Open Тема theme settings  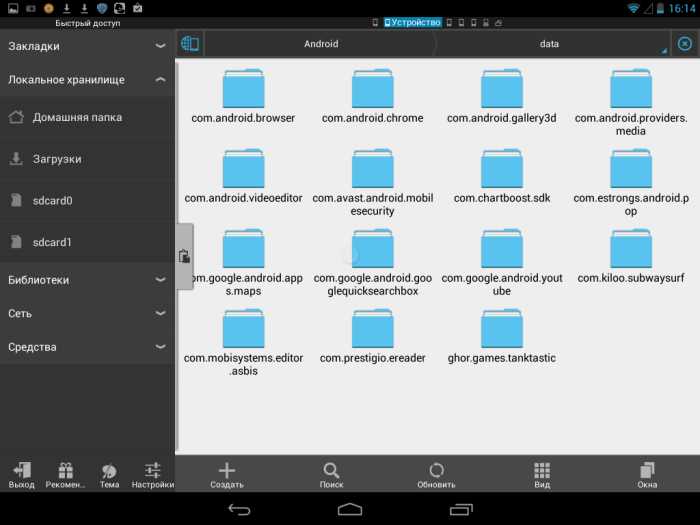coord(109,475)
